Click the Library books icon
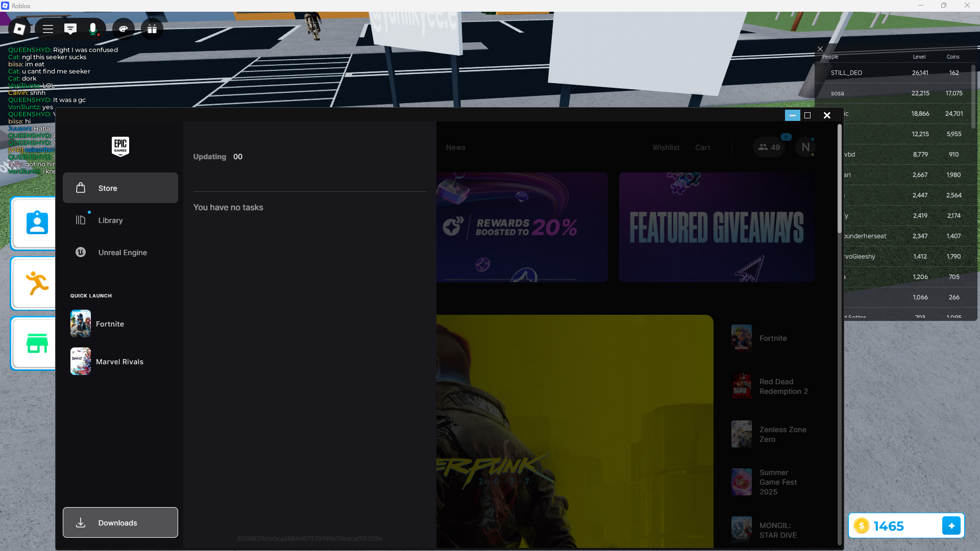 click(x=81, y=220)
